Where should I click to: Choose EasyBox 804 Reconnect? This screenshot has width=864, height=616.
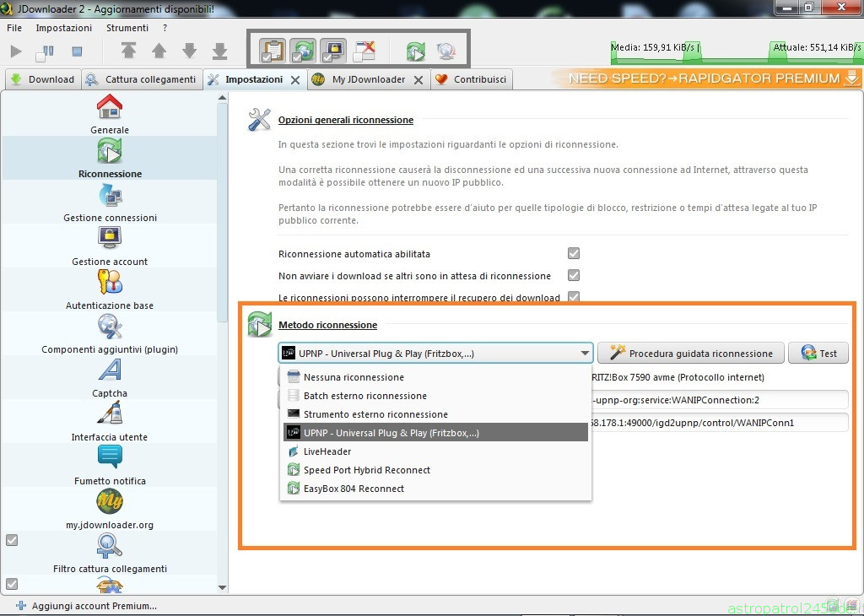click(435, 489)
